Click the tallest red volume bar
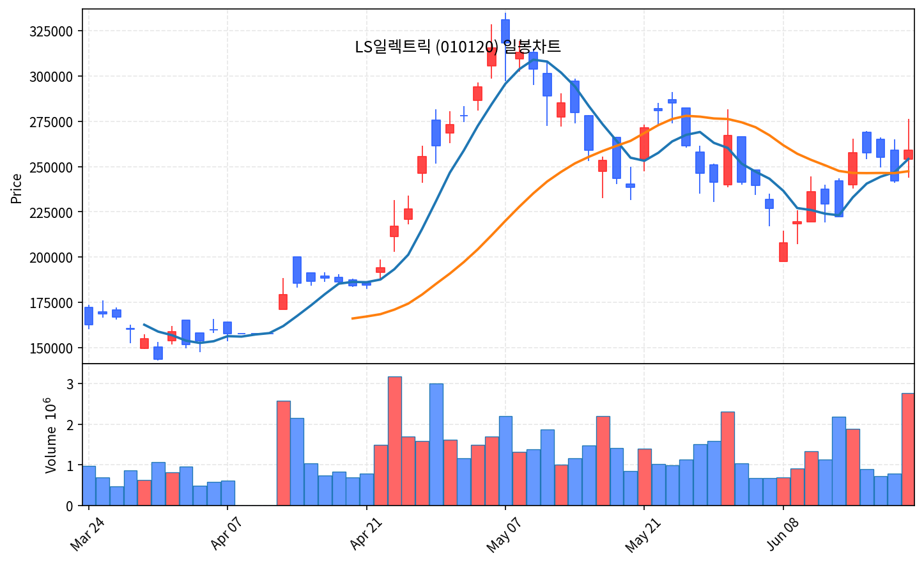 (395, 441)
